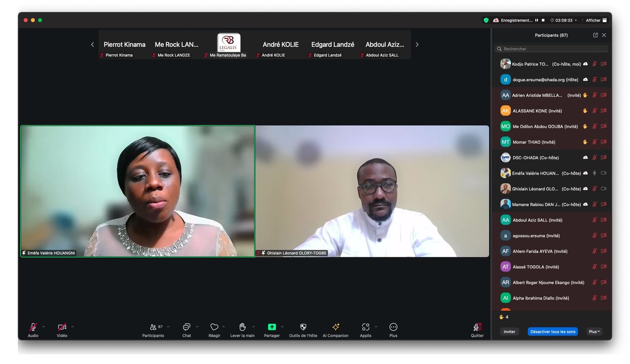Pop out the Participants panel
The image size is (630, 364).
(596, 35)
